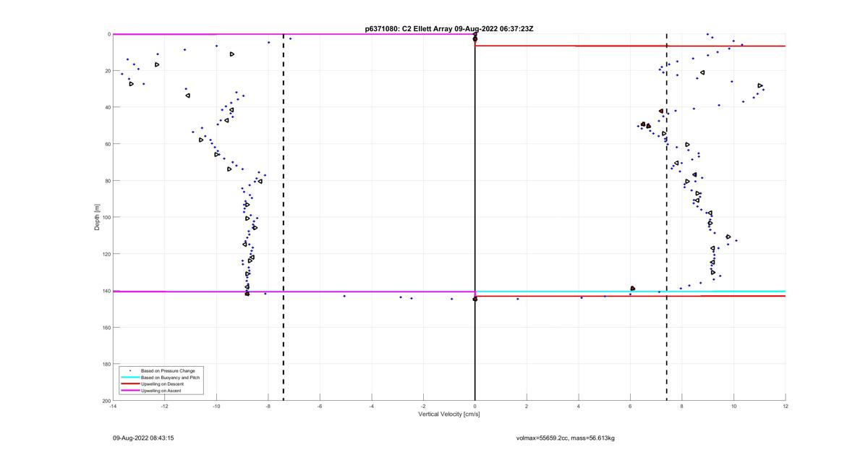
Task: Click x-axis tick label '12'
Action: point(786,406)
